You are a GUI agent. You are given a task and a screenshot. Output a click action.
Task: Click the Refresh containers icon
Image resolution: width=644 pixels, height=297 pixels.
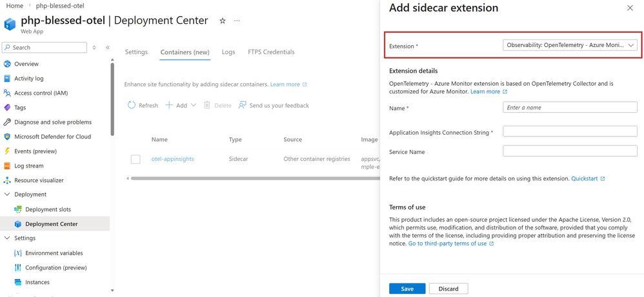132,105
